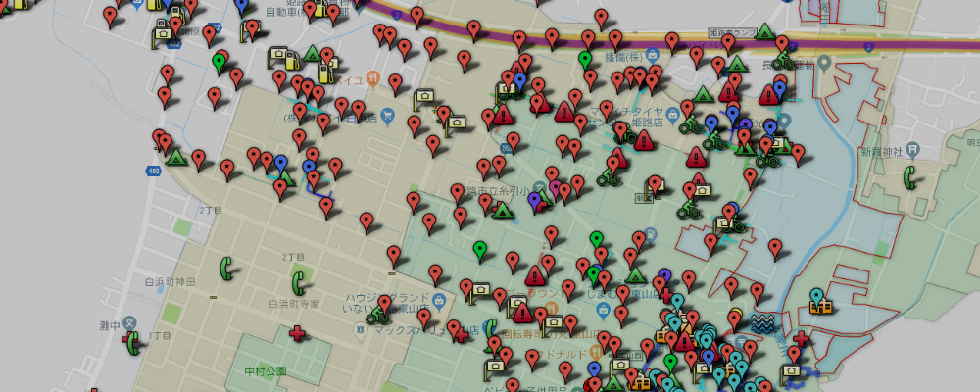Click the bicycle icon near ハウジングランド
This screenshot has width=980, height=392.
click(376, 315)
